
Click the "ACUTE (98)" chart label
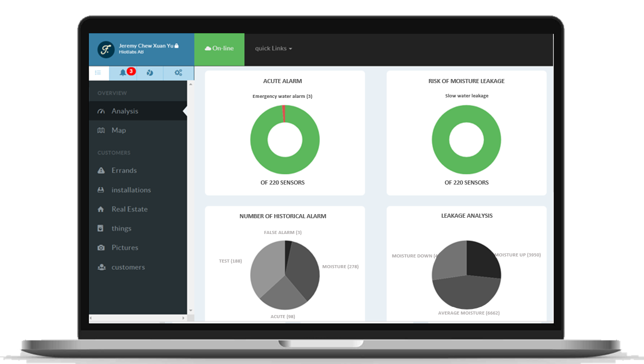(283, 317)
